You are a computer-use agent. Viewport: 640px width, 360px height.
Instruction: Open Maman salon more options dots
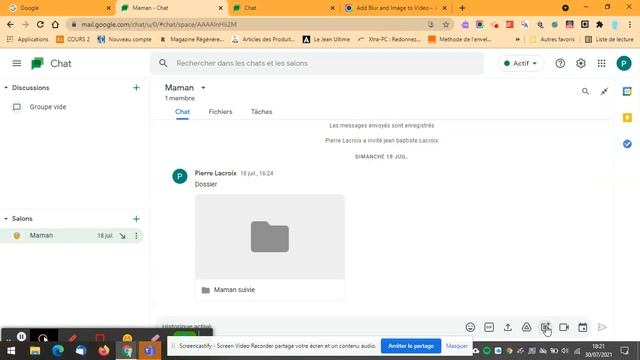[136, 236]
